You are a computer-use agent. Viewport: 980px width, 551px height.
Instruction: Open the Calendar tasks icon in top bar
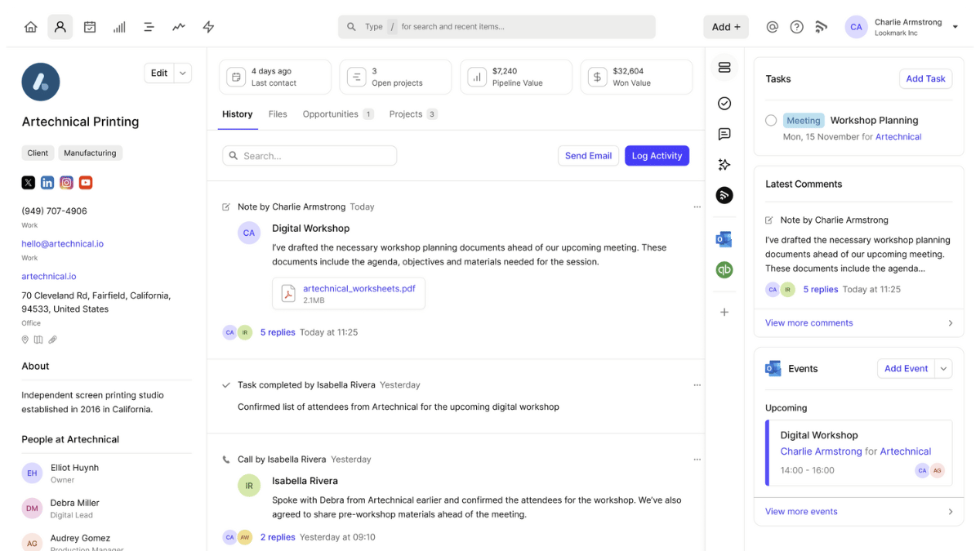point(90,27)
